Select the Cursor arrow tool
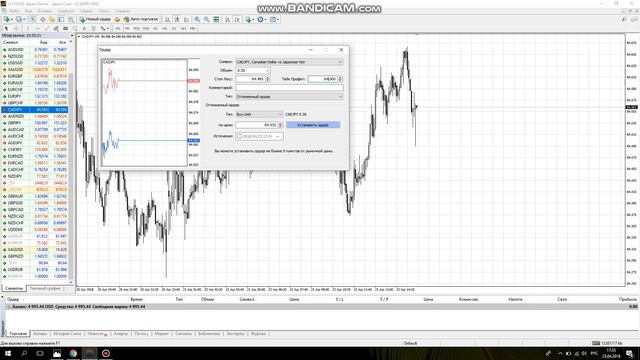 click(x=7, y=29)
